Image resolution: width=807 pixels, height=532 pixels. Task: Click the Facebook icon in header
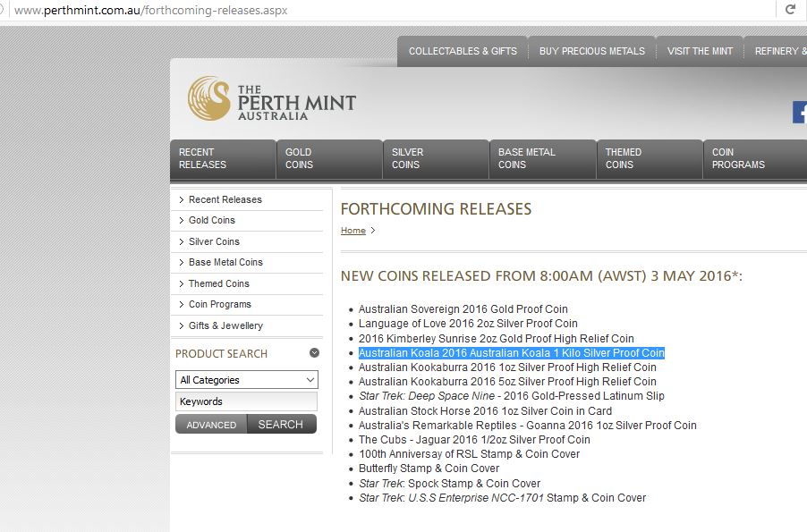pos(799,112)
